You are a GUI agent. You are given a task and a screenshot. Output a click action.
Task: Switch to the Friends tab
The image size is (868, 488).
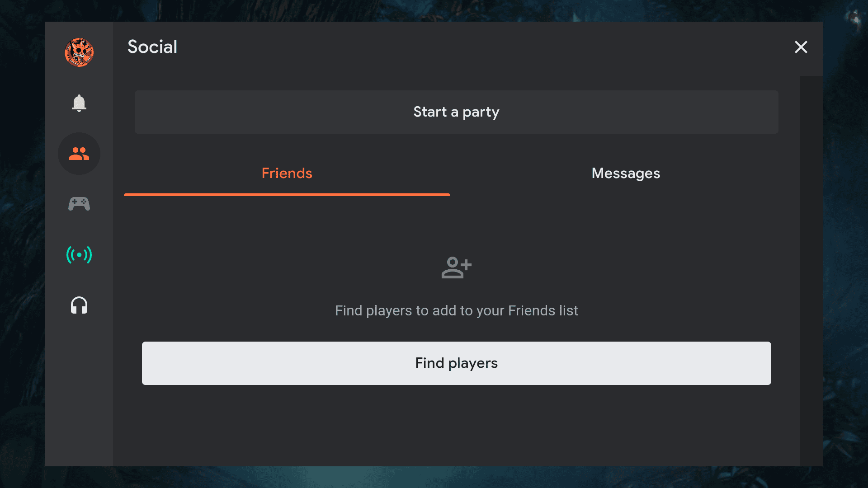[x=287, y=174]
